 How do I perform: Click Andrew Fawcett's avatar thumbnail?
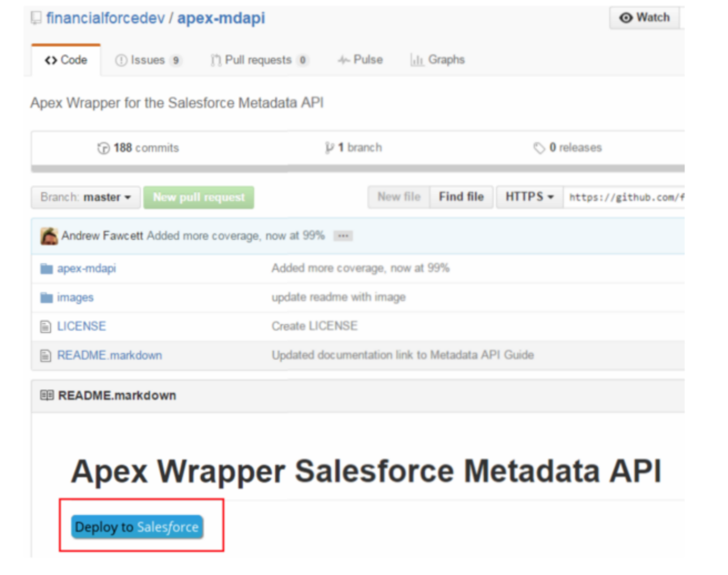tap(49, 236)
